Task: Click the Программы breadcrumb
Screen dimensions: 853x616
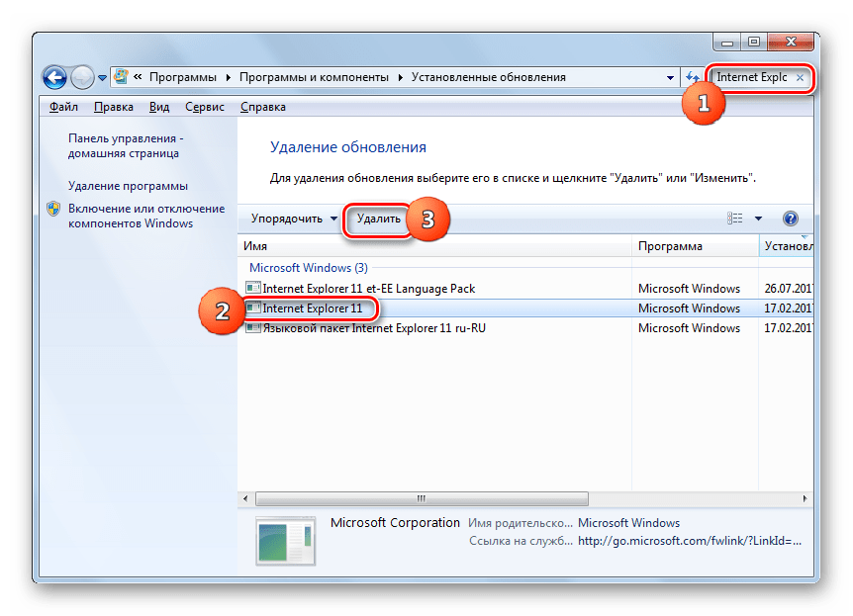Action: (x=183, y=77)
